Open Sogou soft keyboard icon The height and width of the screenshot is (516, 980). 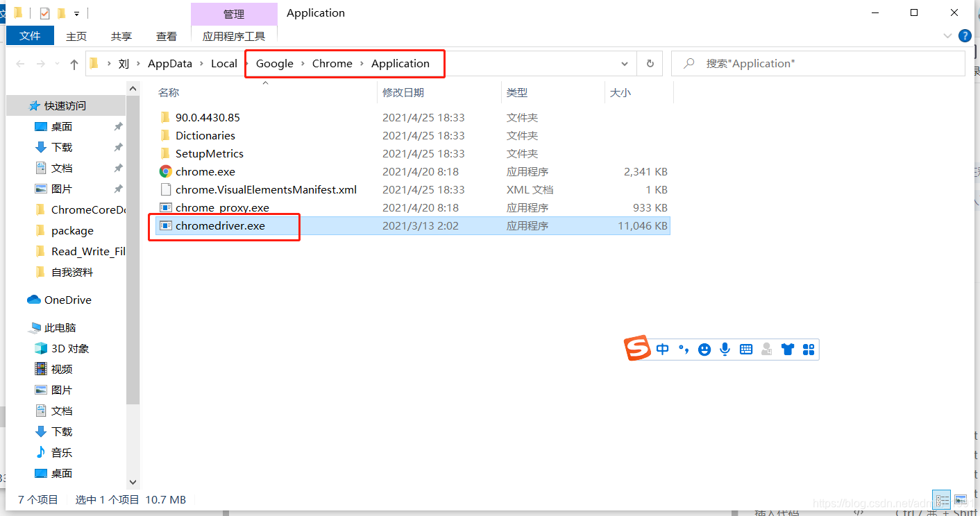pyautogui.click(x=746, y=350)
